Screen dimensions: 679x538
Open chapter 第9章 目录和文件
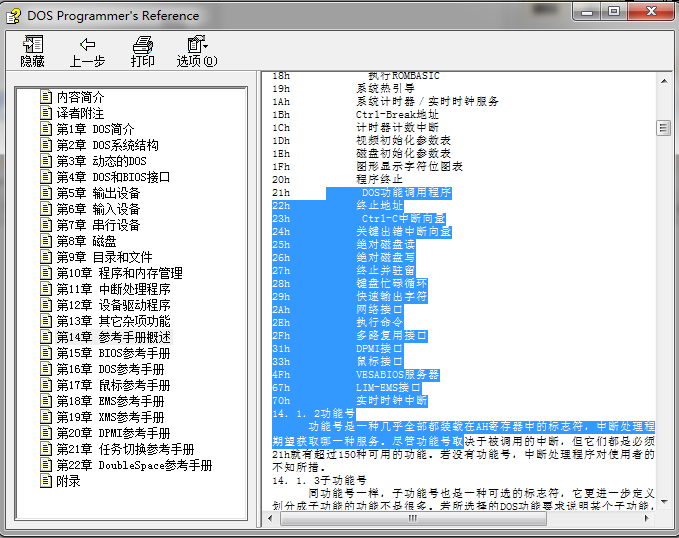click(104, 257)
